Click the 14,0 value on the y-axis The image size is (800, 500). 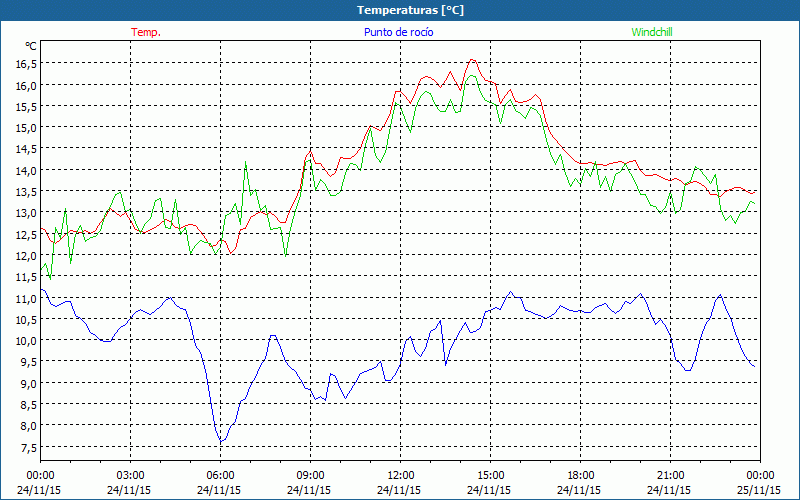[x=27, y=170]
